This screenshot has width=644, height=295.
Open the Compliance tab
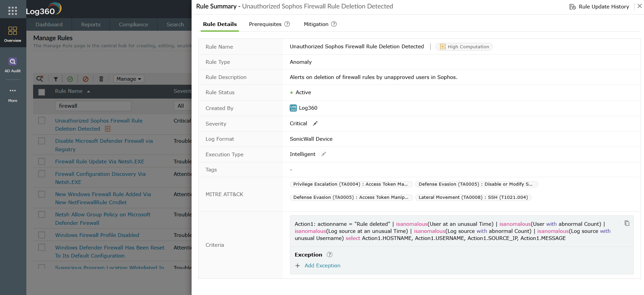click(133, 24)
